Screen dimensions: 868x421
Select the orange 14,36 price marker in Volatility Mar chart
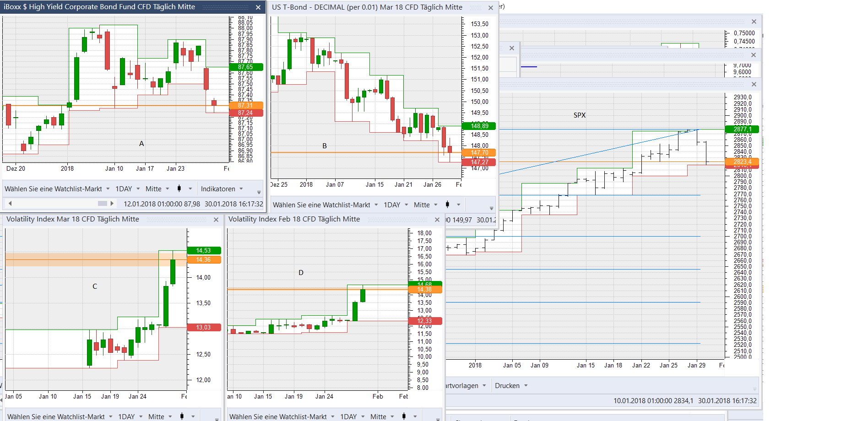(x=204, y=260)
